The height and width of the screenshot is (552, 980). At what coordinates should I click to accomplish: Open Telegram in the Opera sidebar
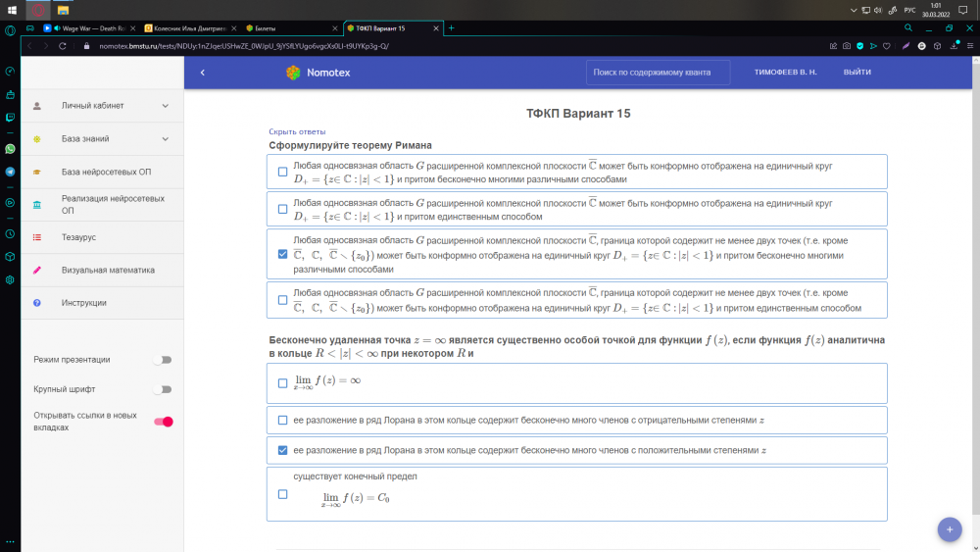point(10,171)
